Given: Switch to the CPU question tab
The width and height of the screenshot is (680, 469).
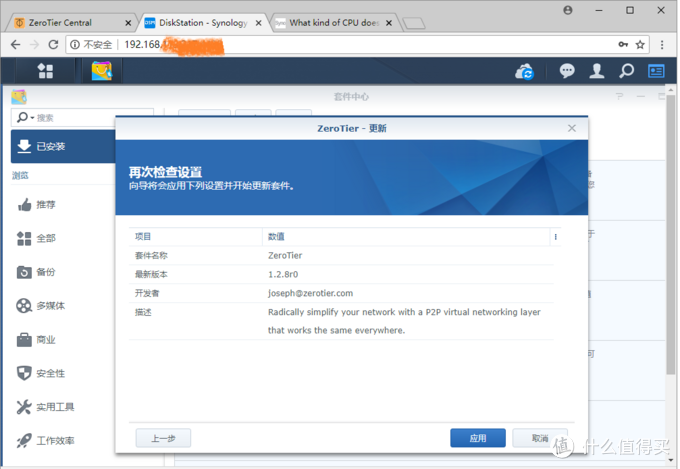Looking at the screenshot, I should 334,23.
